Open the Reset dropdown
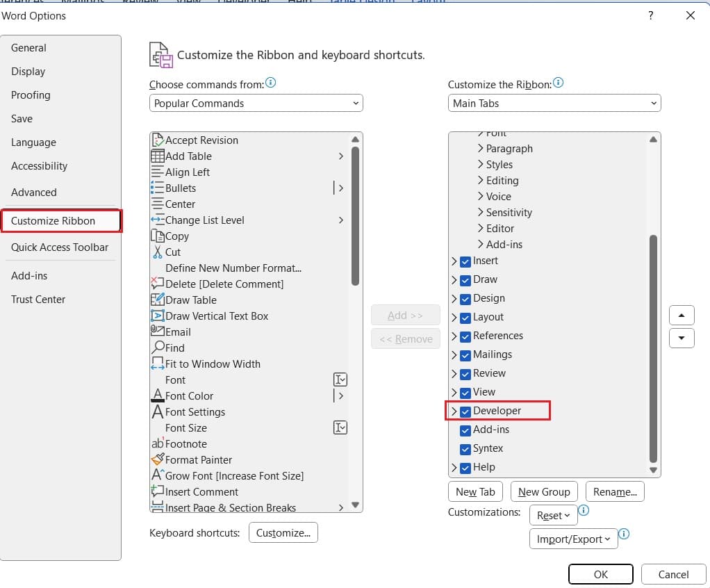 click(553, 516)
